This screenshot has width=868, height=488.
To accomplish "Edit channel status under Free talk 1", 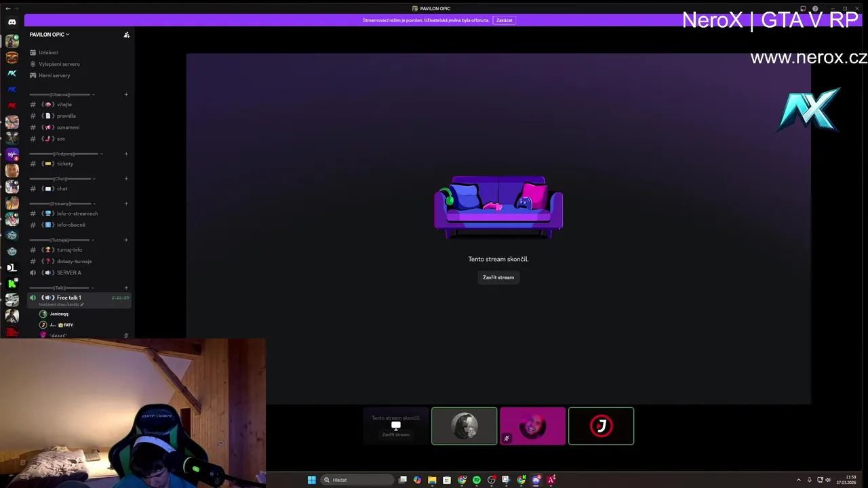I will tap(61, 304).
